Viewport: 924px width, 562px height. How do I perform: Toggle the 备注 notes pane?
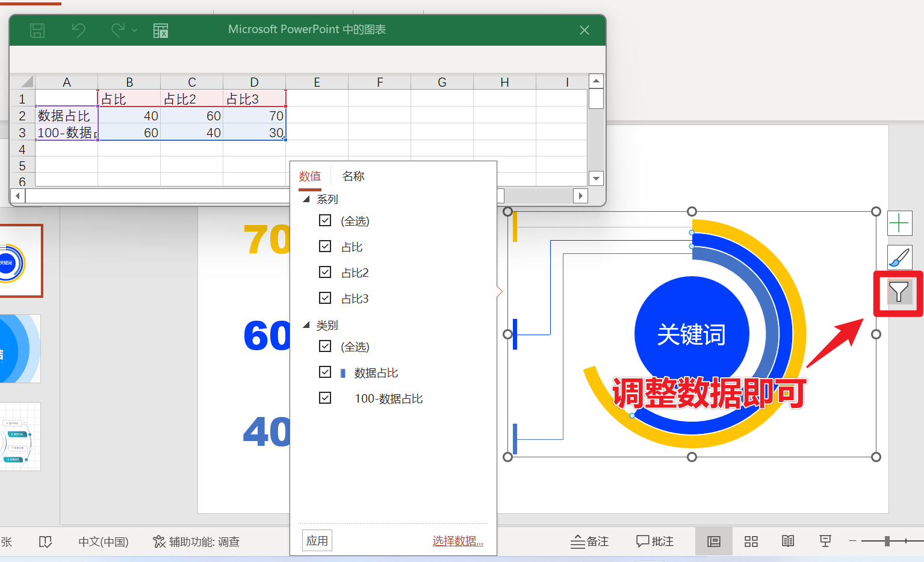tap(589, 542)
